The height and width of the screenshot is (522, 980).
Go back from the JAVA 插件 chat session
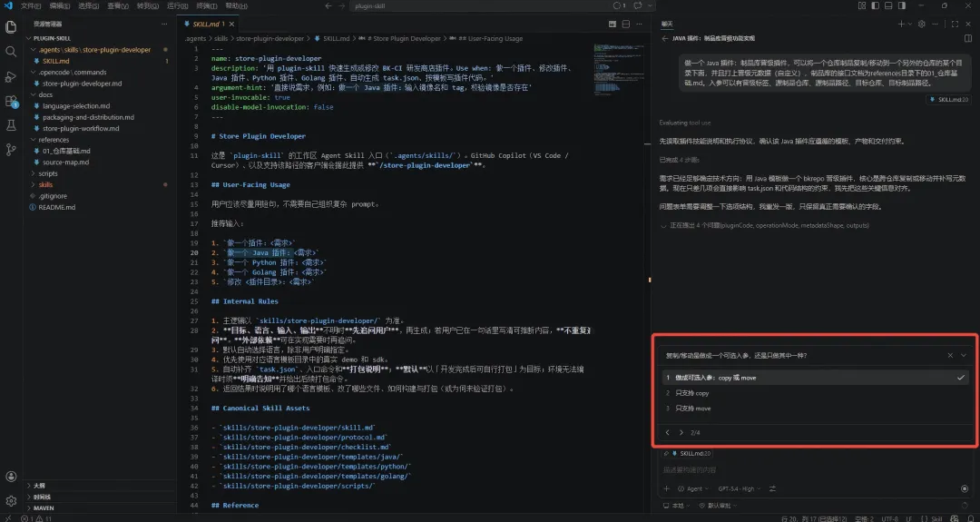click(665, 39)
